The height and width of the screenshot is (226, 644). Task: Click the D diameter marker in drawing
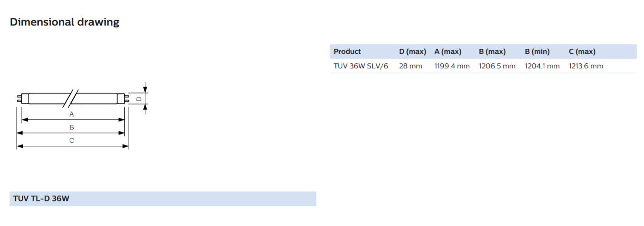[x=140, y=98]
